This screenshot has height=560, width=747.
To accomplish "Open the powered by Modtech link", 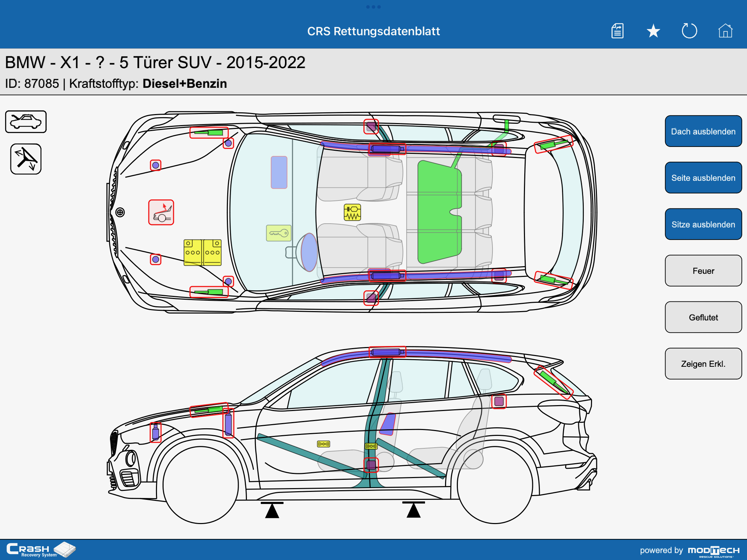I will tap(690, 550).
